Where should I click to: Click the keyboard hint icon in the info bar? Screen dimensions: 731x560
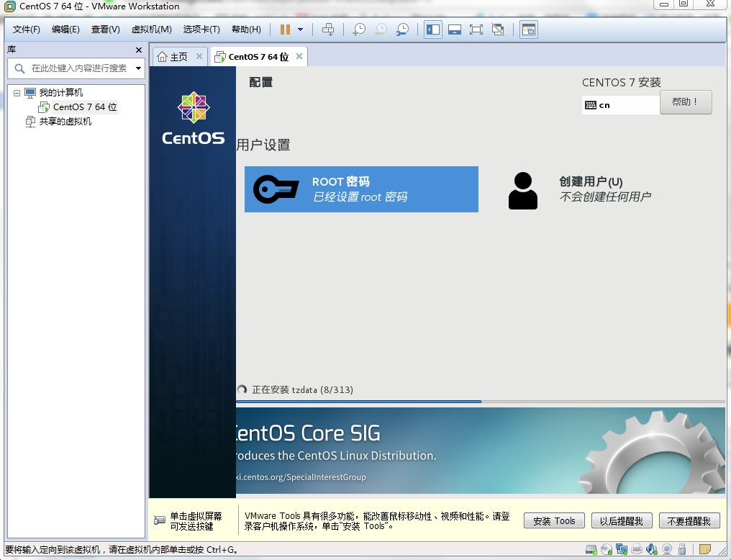[x=160, y=520]
